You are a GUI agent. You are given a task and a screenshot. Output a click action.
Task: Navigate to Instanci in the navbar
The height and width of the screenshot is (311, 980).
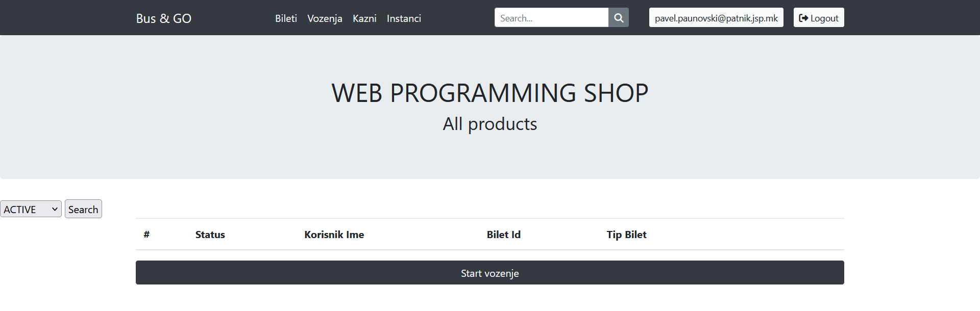click(x=404, y=18)
